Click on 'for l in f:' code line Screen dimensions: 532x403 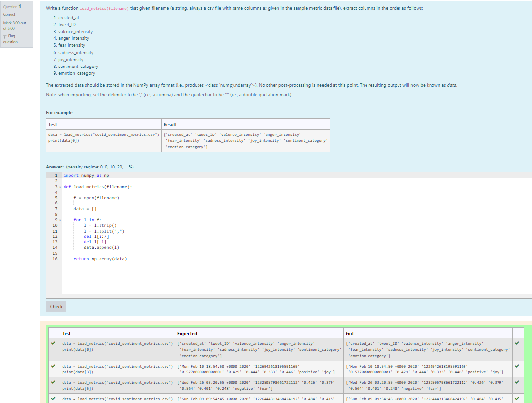(x=88, y=220)
